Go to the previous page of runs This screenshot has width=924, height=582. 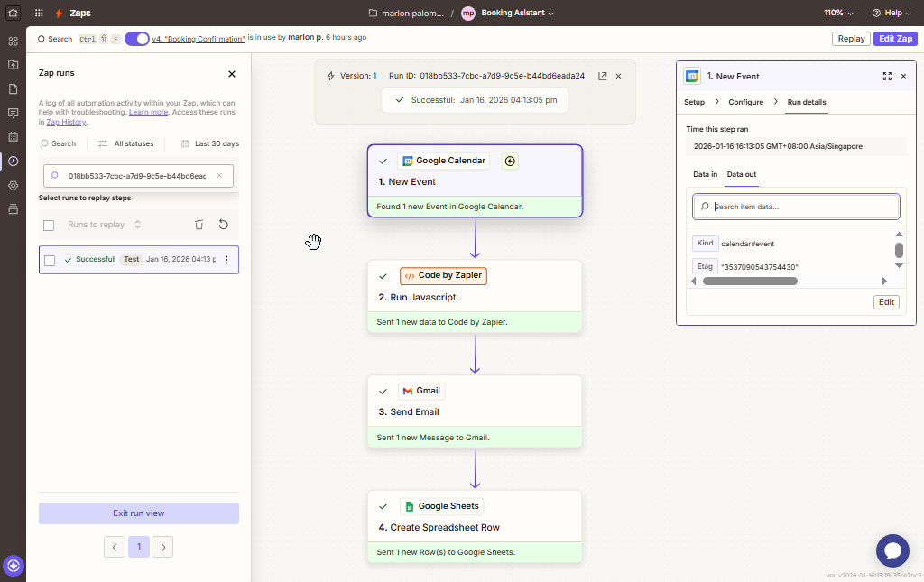[115, 547]
